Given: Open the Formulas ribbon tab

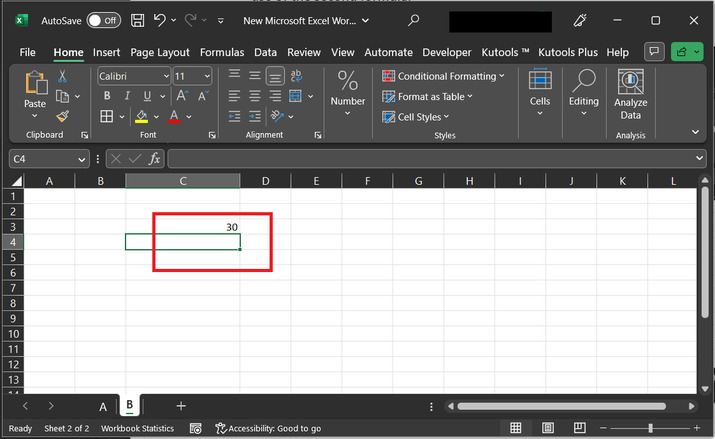Looking at the screenshot, I should pyautogui.click(x=221, y=52).
